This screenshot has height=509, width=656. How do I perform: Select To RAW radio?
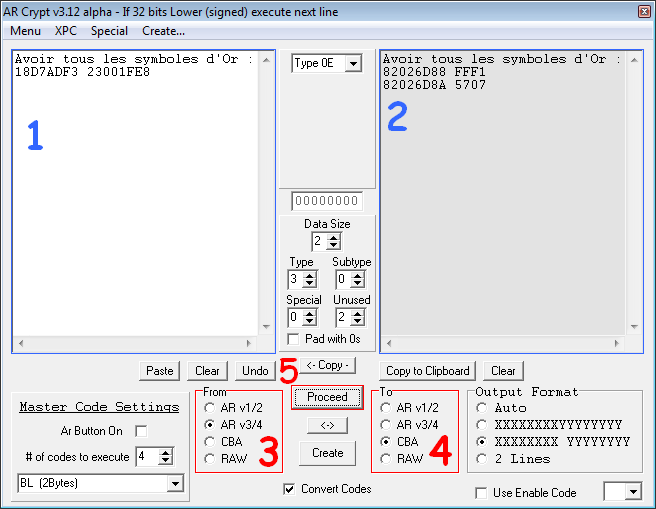click(x=386, y=459)
